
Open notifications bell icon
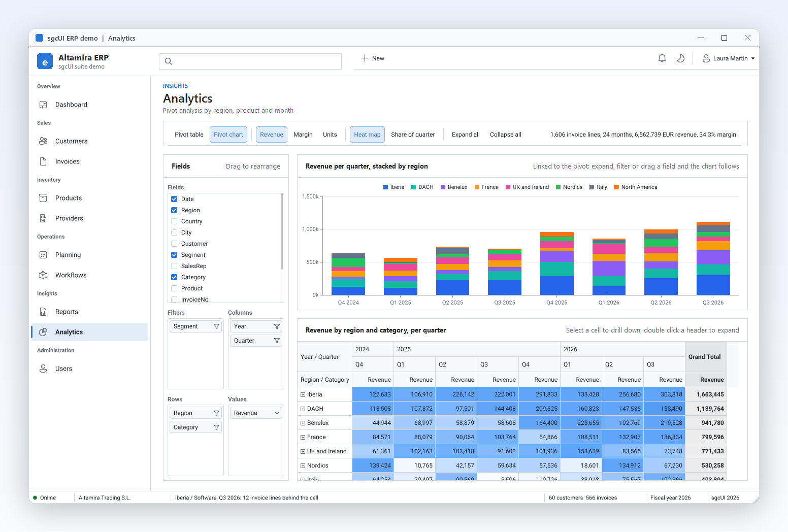pyautogui.click(x=662, y=58)
